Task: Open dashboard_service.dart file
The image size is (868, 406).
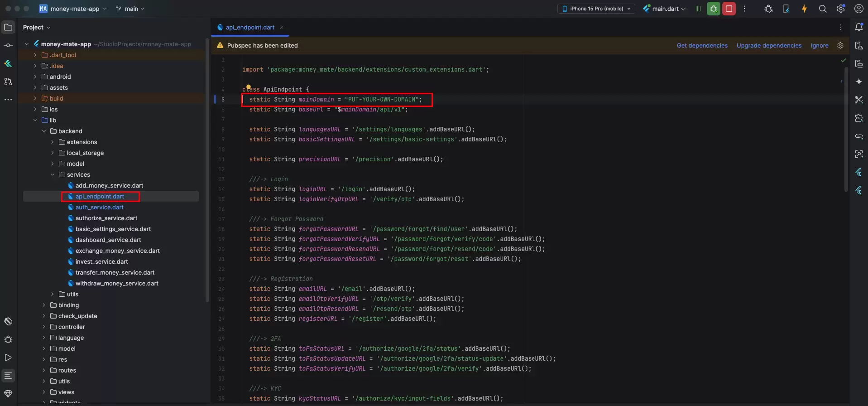Action: coord(108,240)
